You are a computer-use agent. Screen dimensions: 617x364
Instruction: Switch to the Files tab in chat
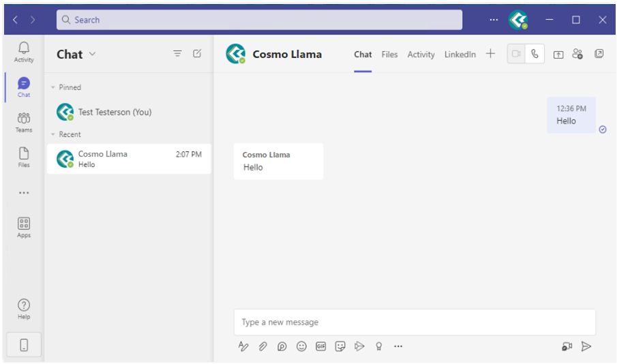tap(389, 55)
